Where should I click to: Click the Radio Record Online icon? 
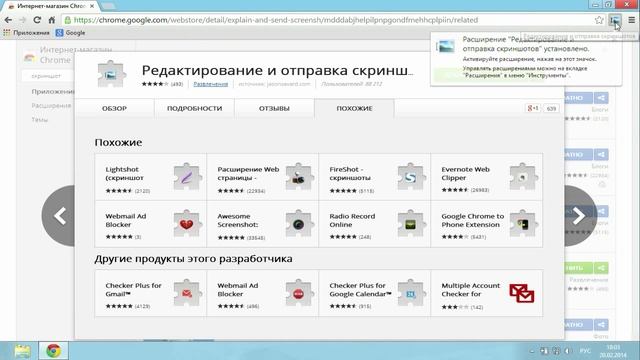(x=411, y=224)
